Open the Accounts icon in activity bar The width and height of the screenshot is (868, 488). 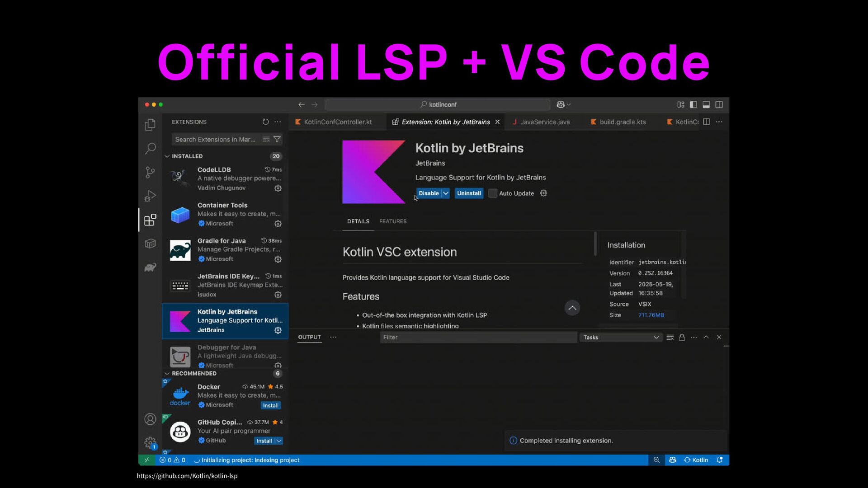coord(150,419)
